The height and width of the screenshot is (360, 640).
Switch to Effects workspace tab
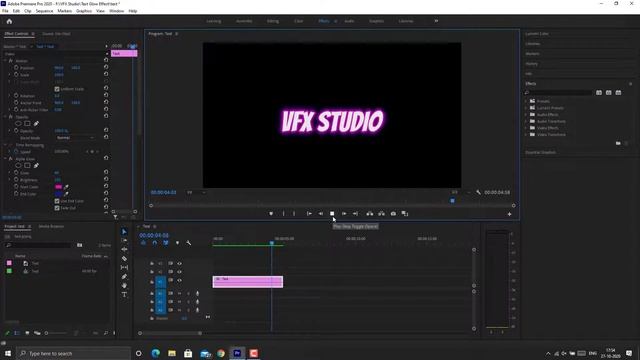pyautogui.click(x=324, y=21)
